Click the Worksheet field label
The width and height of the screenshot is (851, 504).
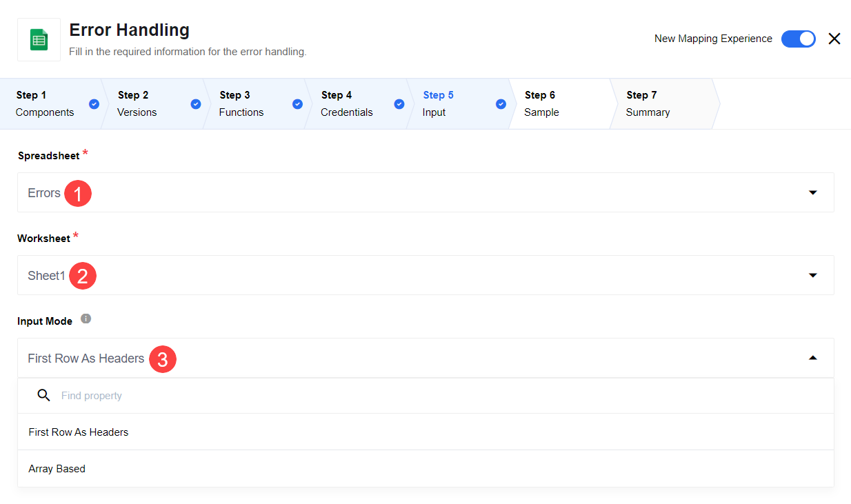tap(43, 239)
